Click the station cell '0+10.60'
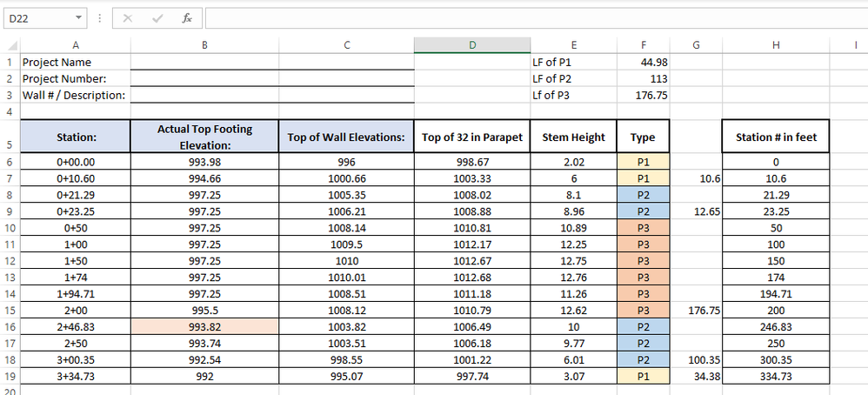Viewport: 868px width, 395px height. tap(76, 178)
